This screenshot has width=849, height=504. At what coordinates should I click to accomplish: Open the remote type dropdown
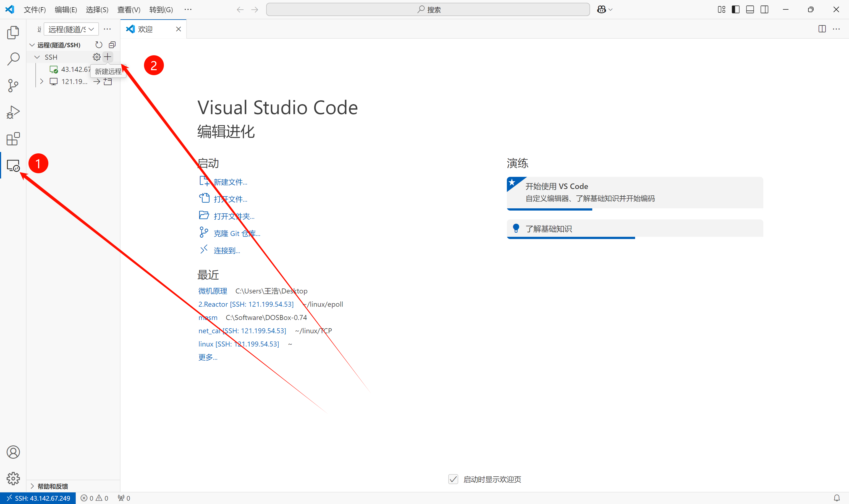71,29
